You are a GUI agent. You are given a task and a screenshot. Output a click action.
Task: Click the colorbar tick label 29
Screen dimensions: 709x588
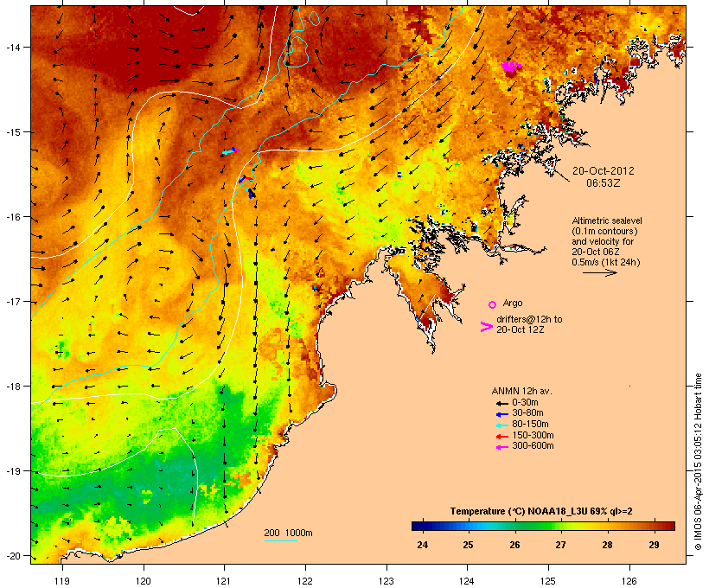[x=654, y=545]
